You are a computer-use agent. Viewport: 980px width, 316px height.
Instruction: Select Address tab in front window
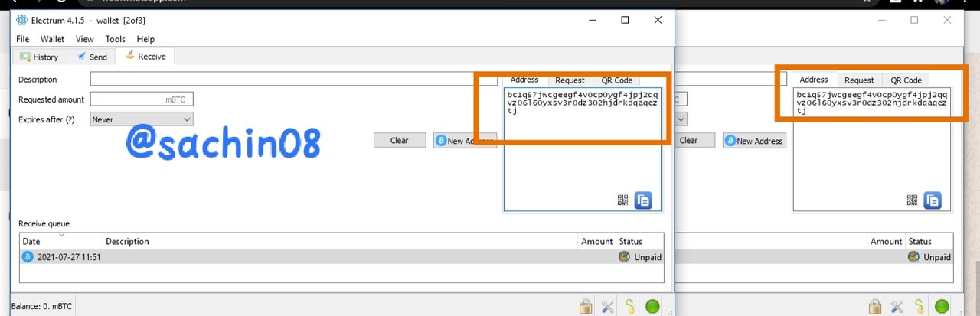point(524,80)
